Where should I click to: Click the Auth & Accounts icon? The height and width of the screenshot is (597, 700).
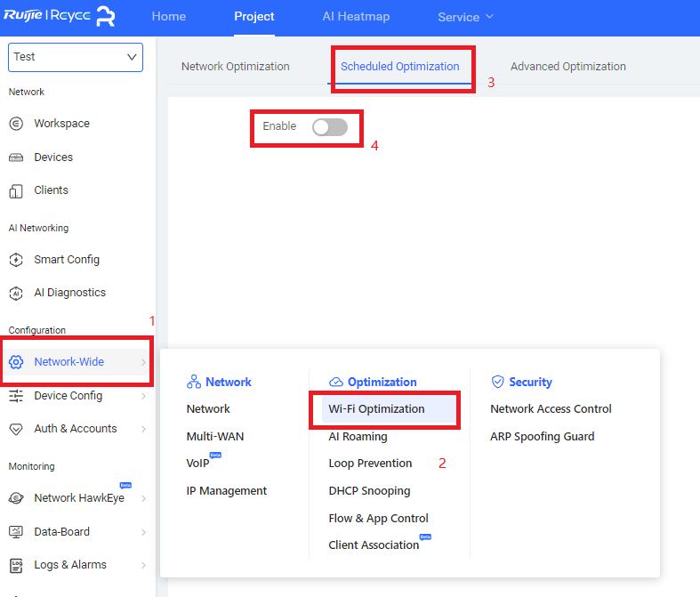point(16,429)
